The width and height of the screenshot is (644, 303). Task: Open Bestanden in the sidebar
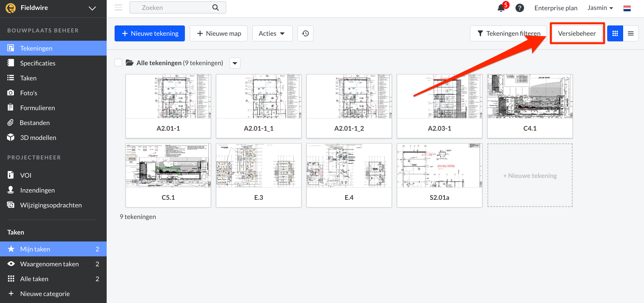(53, 123)
